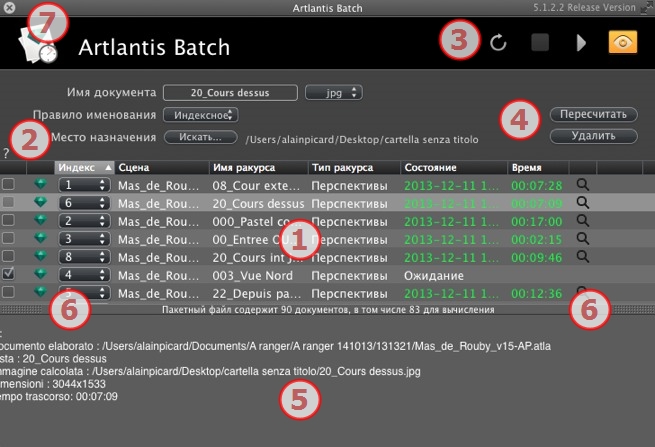
Task: Click the green gem icon in 22_Depuis row
Action: click(41, 292)
